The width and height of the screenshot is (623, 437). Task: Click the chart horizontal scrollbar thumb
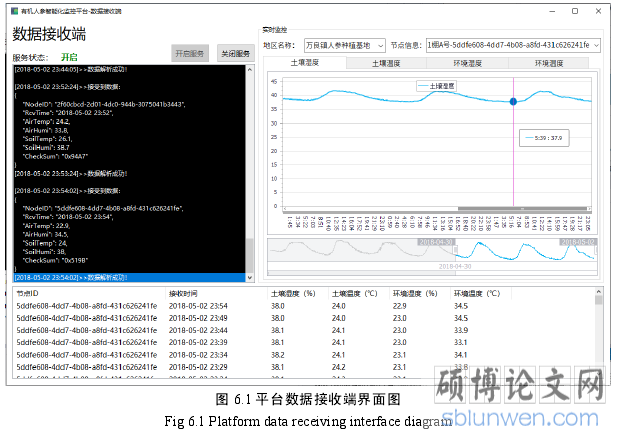(522, 207)
